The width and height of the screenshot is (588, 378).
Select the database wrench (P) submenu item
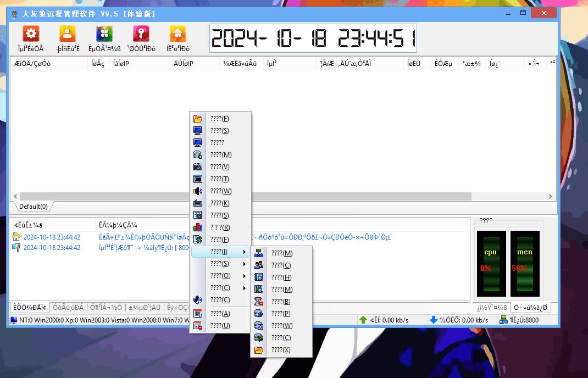point(281,314)
